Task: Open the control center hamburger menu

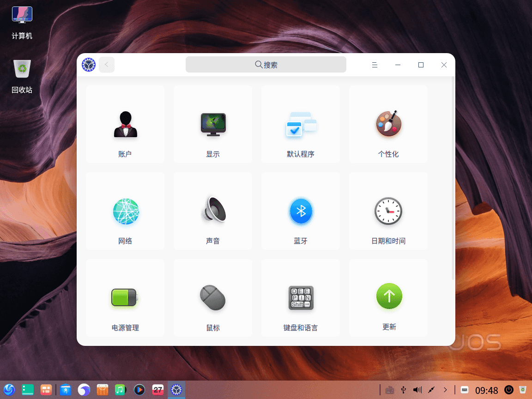Action: [375, 65]
